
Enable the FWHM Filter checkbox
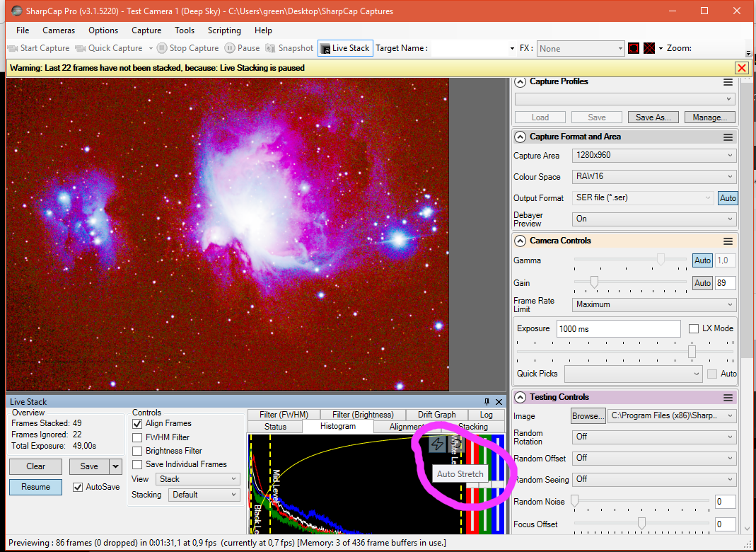tap(138, 437)
